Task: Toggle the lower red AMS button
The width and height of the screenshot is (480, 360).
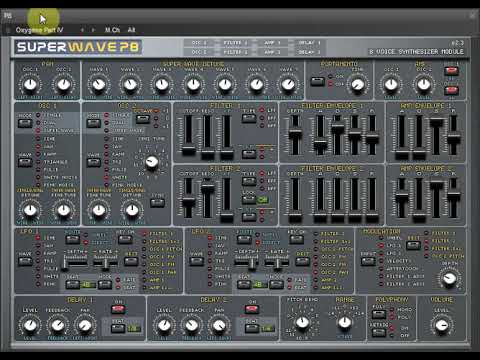Action: coord(451,90)
